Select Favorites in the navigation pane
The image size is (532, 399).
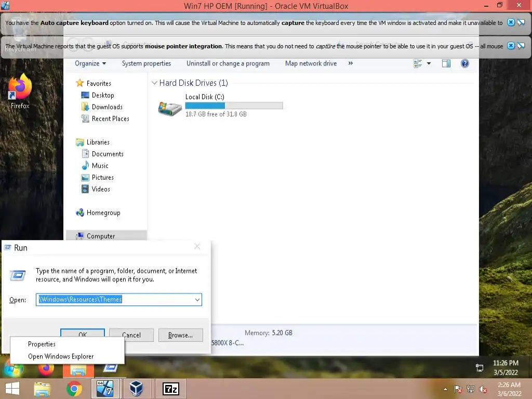[98, 83]
